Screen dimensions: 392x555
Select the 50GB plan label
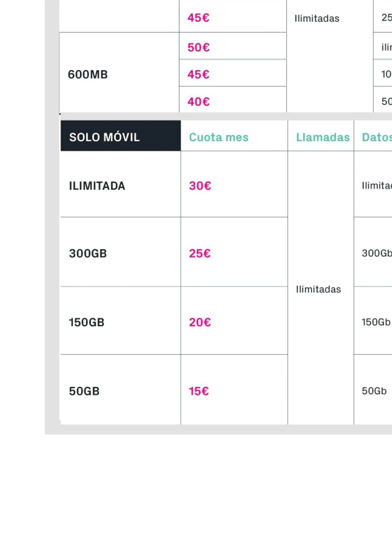[x=84, y=391]
